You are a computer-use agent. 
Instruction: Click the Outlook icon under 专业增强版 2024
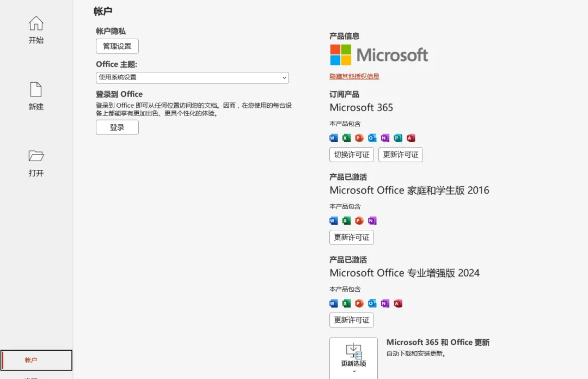372,303
